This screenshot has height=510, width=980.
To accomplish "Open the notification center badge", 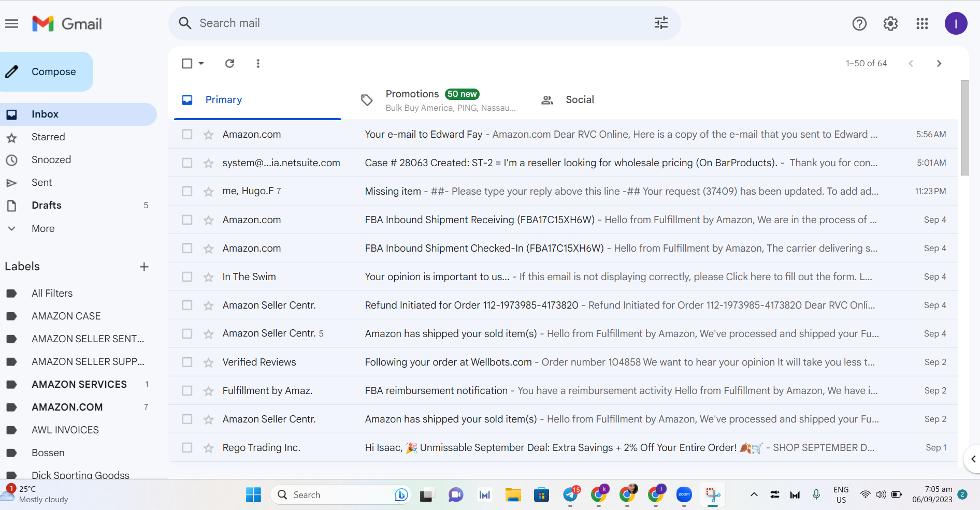I will click(962, 494).
